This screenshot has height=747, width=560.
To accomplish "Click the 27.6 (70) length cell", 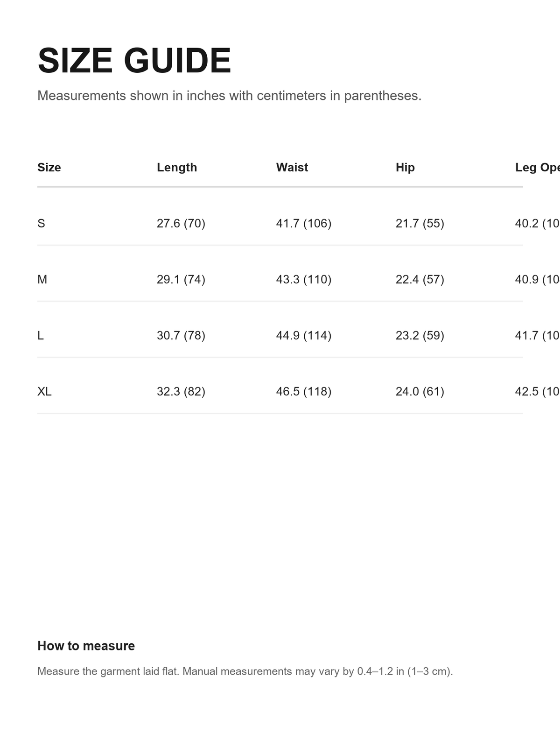I will tap(181, 223).
